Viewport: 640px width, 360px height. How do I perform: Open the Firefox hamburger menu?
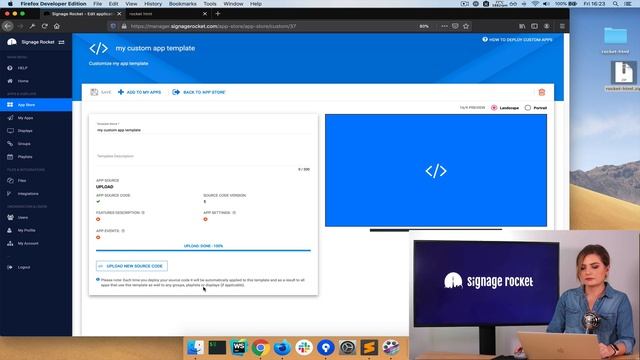click(562, 26)
